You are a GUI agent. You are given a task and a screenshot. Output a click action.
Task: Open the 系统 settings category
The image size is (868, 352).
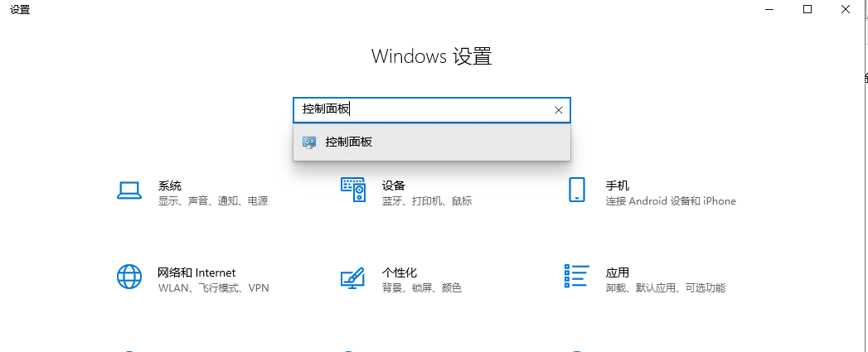(170, 186)
